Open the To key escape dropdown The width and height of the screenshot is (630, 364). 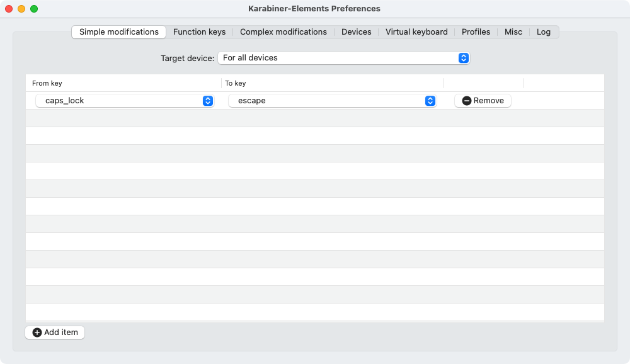tap(332, 101)
